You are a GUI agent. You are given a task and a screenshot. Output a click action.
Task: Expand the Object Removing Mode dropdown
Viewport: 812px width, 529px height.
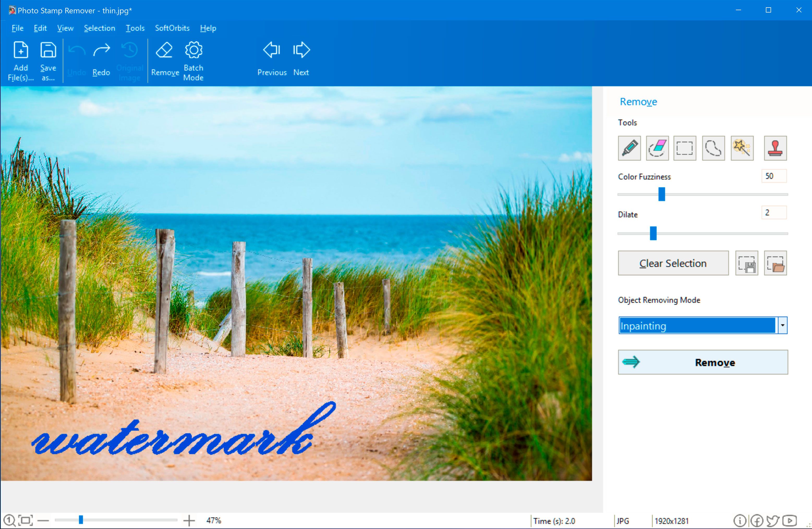tap(783, 326)
